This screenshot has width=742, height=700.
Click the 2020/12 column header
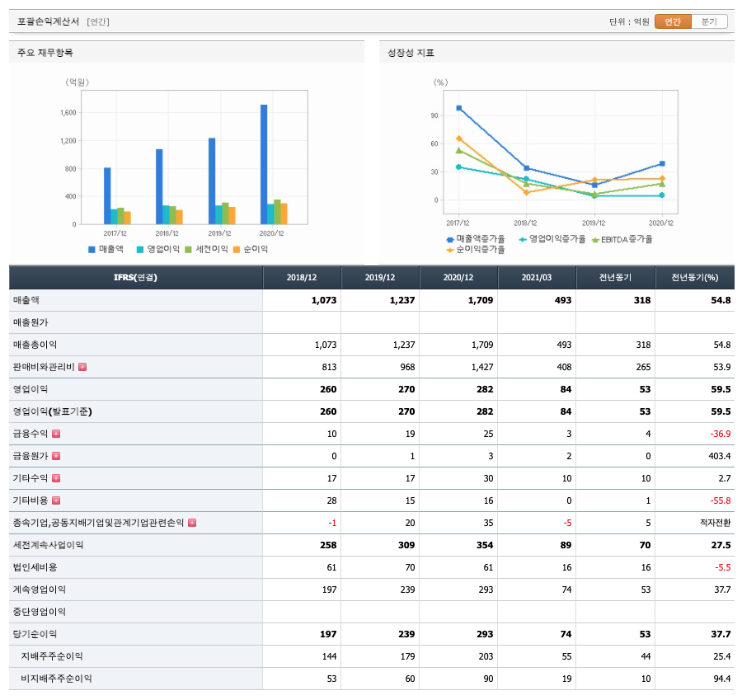click(458, 277)
